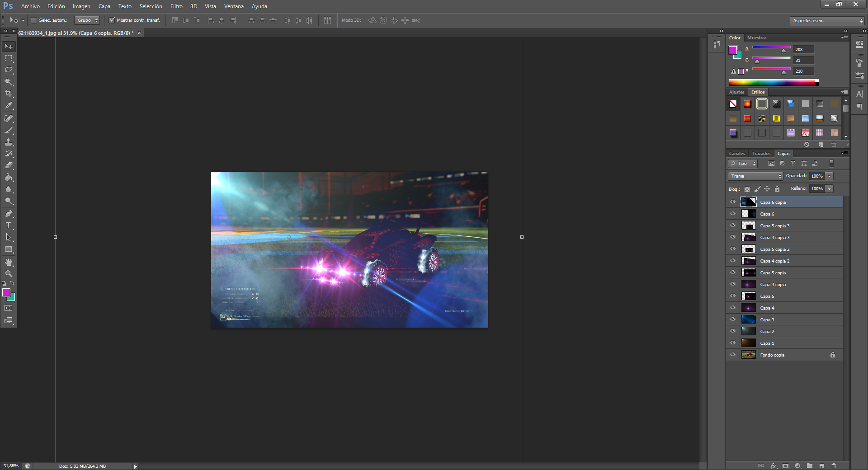The image size is (868, 470).
Task: Select the Paint Bucket tool
Action: point(9,177)
